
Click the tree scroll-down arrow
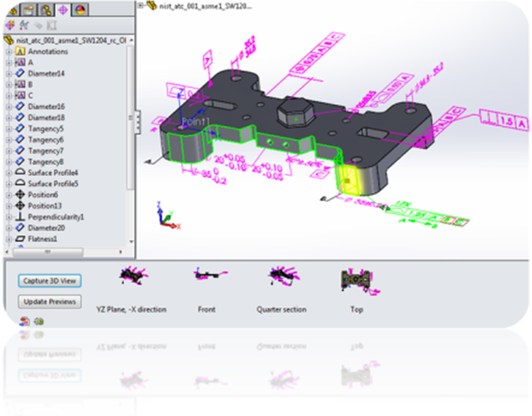pos(131,241)
